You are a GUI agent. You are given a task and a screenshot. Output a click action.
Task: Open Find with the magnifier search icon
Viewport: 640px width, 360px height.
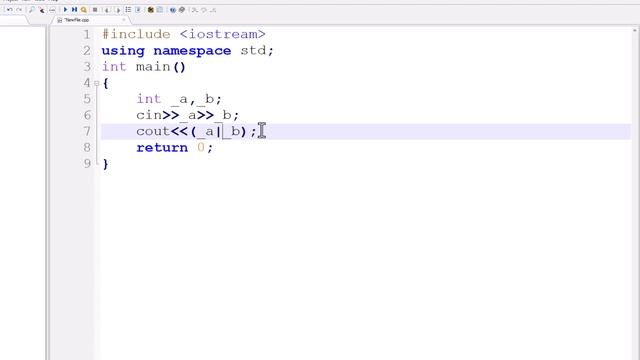click(x=31, y=10)
